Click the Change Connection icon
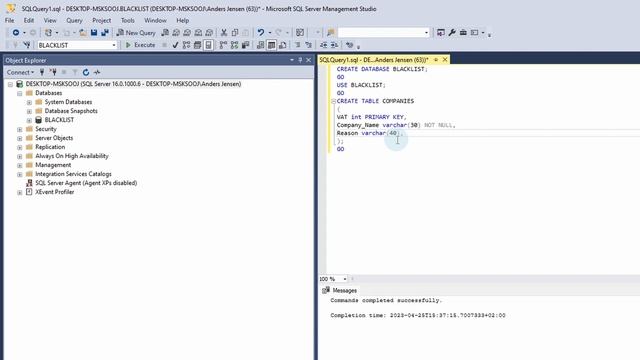 [x=27, y=45]
